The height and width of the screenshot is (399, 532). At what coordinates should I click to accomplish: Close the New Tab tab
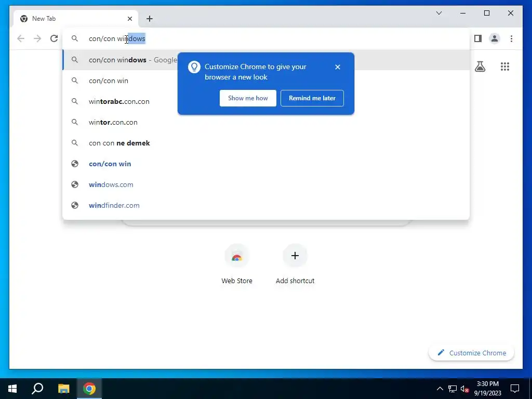pyautogui.click(x=129, y=19)
